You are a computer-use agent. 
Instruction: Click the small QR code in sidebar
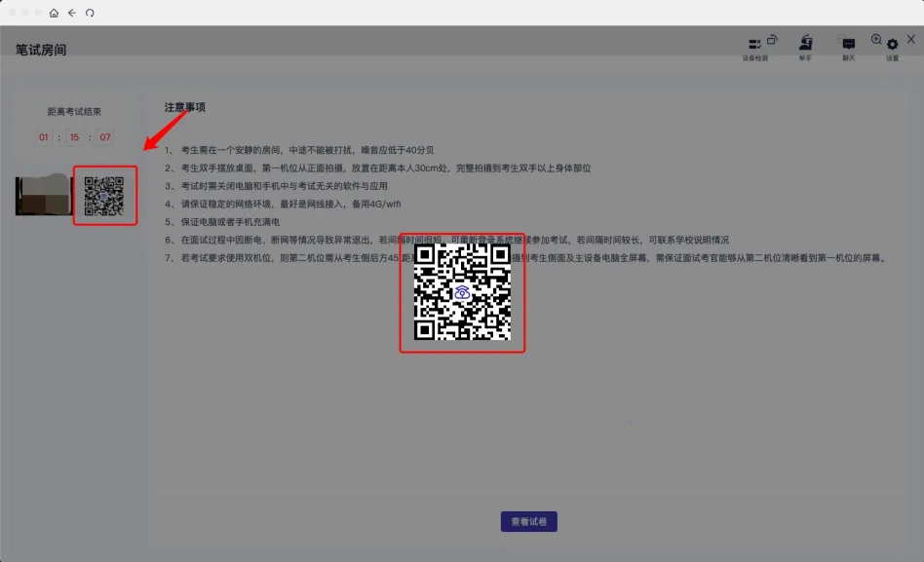104,195
